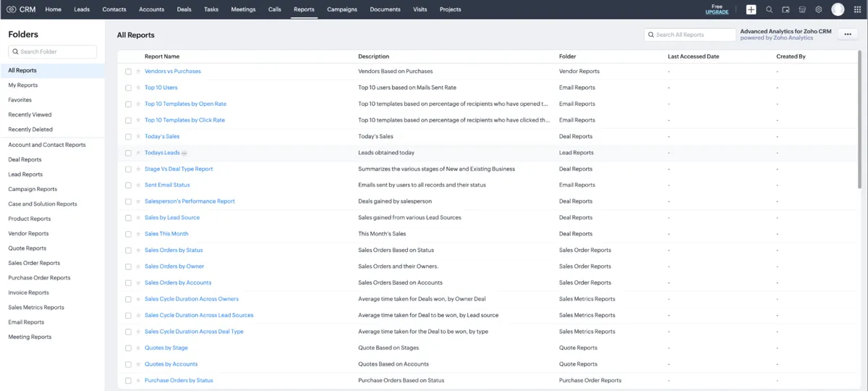This screenshot has width=868, height=391.
Task: Star the Sales This Month report
Action: tap(138, 234)
